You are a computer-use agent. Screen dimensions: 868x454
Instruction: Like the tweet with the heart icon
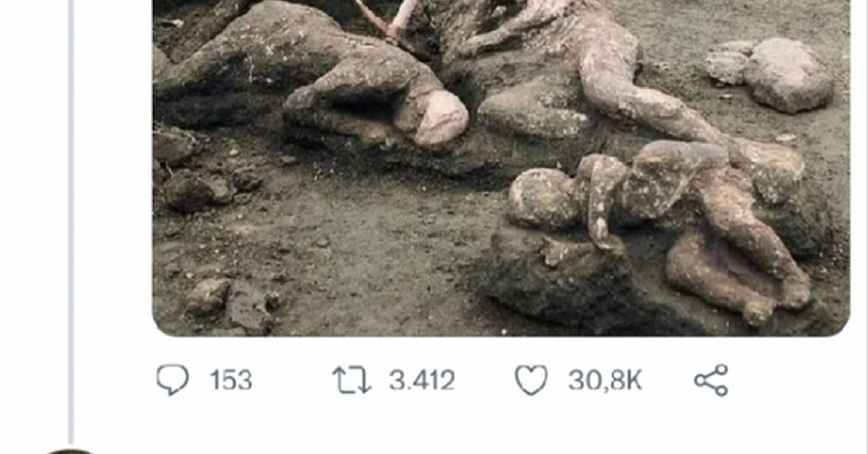pyautogui.click(x=531, y=380)
